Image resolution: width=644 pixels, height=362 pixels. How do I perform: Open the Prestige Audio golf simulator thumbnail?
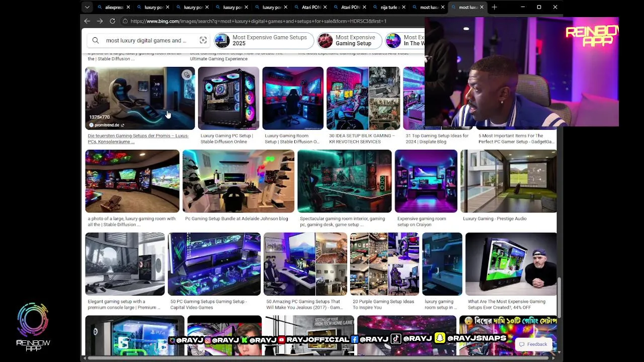tap(509, 181)
